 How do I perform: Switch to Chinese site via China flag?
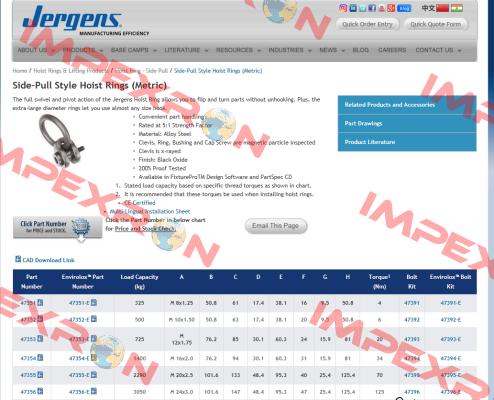(x=442, y=8)
